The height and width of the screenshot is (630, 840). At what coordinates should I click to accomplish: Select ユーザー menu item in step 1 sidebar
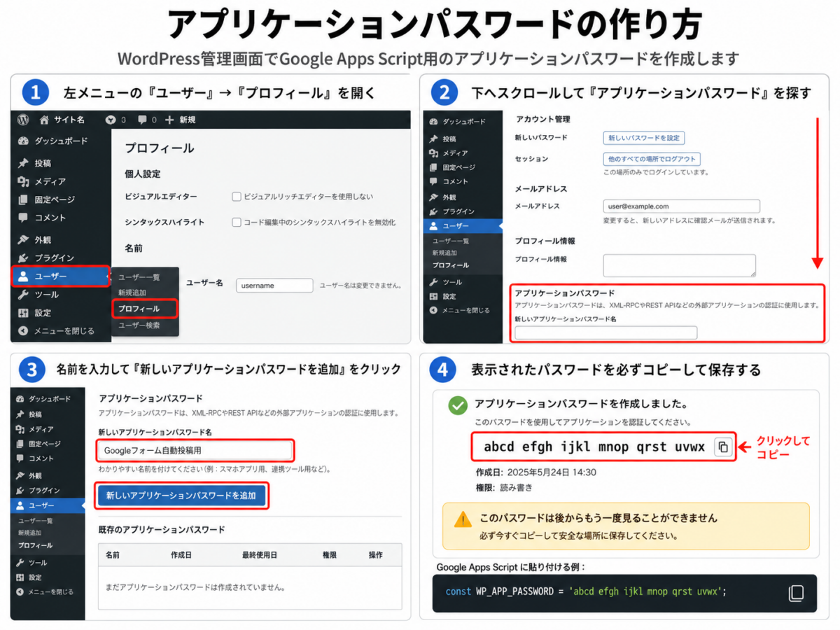(x=61, y=276)
